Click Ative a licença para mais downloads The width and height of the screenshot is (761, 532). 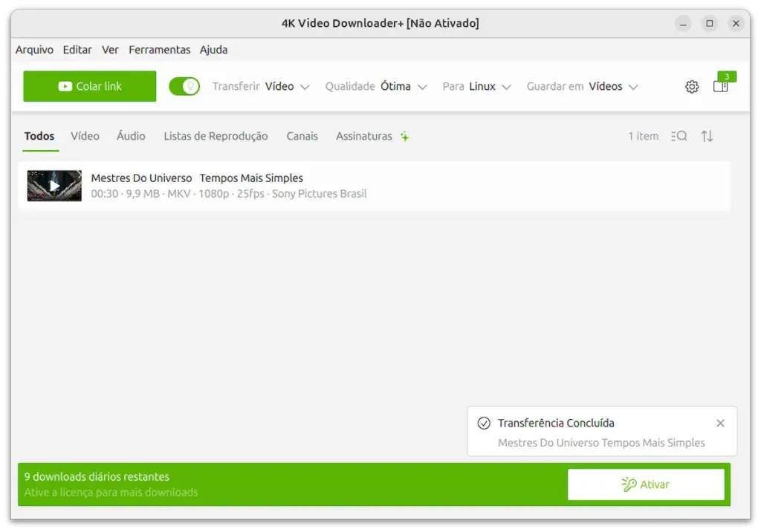111,492
